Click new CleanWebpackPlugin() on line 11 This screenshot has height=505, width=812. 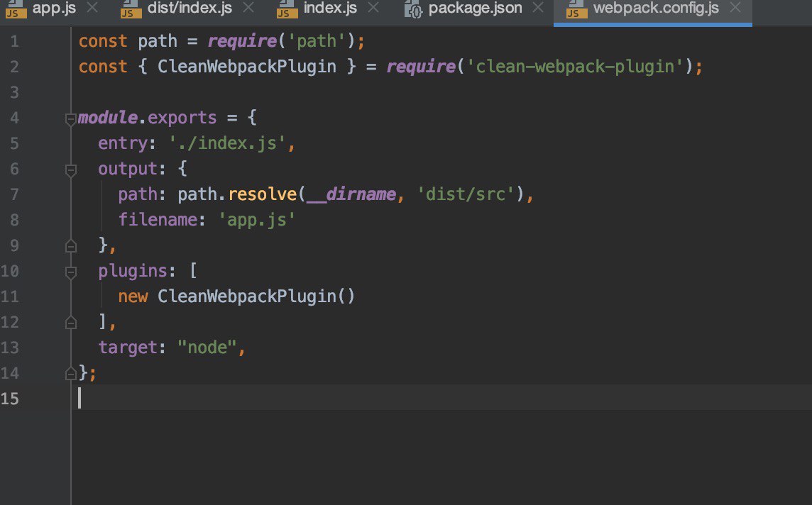pos(236,296)
